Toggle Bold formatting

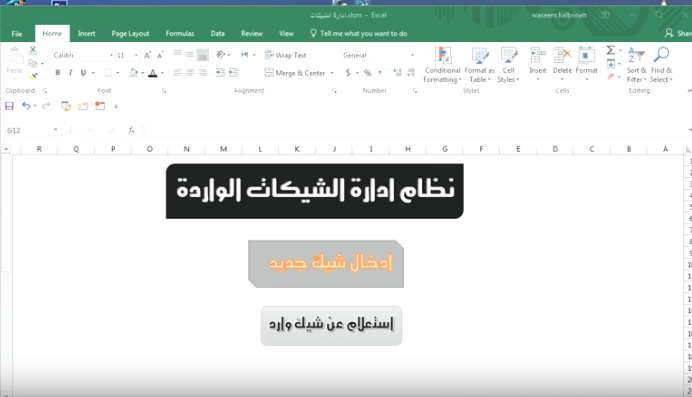(58, 73)
